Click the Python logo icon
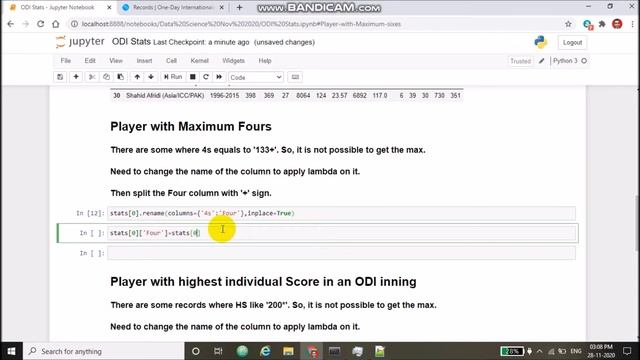 (541, 42)
